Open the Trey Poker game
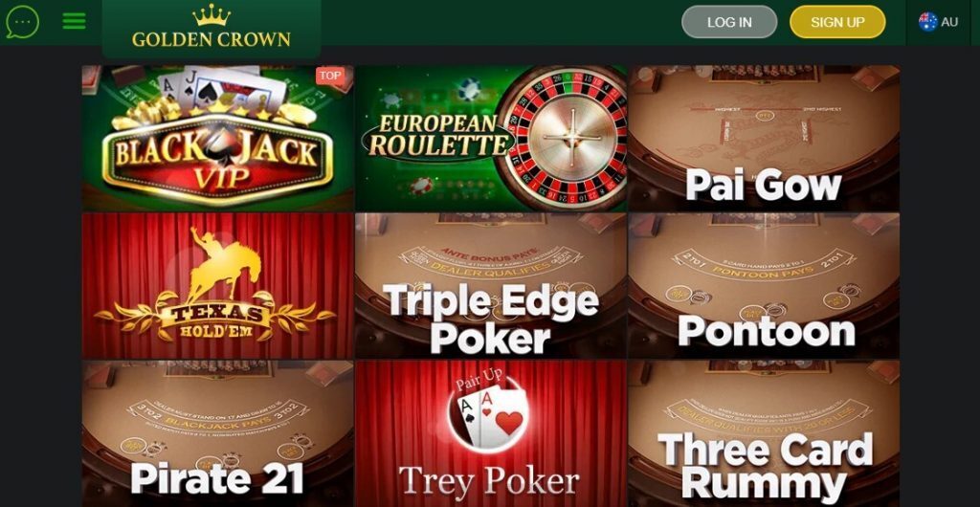980x507 pixels. pos(491,433)
